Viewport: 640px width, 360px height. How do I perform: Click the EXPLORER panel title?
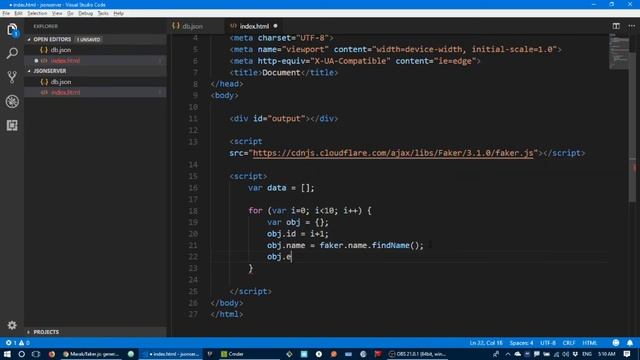click(46, 27)
